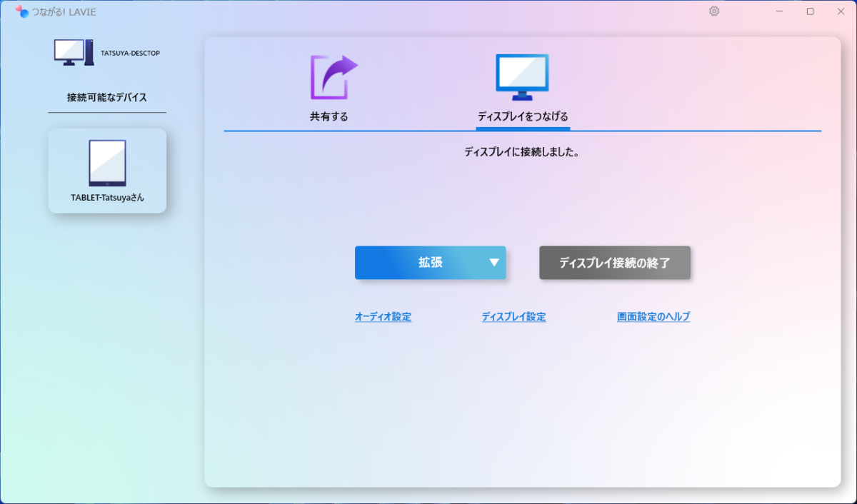Open settings with the gear icon
Image resolution: width=857 pixels, height=504 pixels.
click(714, 11)
